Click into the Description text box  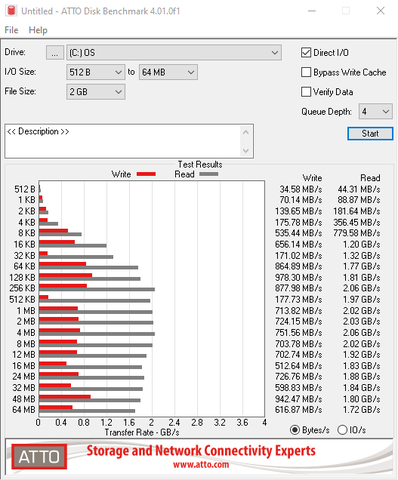pos(129,141)
